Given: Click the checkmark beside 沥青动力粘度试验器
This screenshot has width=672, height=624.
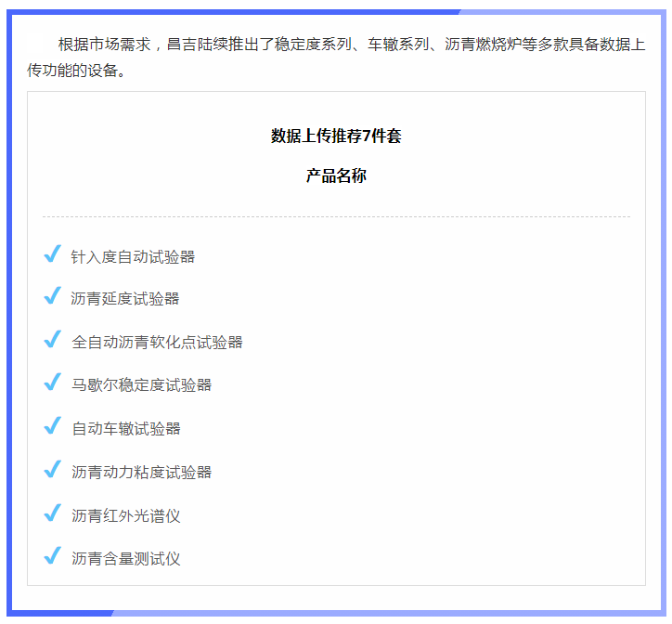Looking at the screenshot, I should 52,470.
